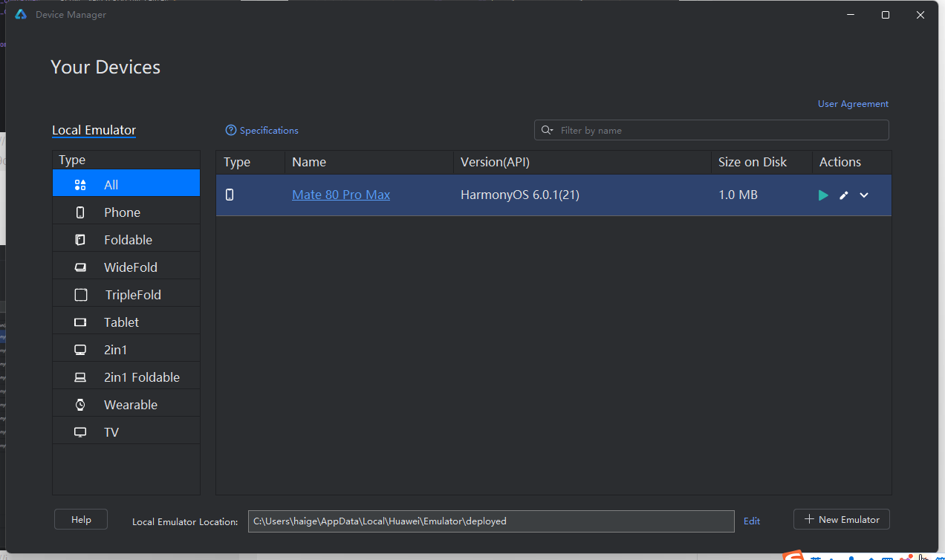Filter devices by Tablet type
945x560 pixels.
pos(126,322)
